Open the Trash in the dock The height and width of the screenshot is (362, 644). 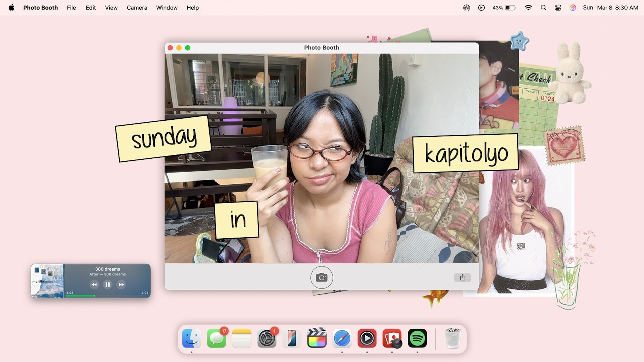coord(453,338)
